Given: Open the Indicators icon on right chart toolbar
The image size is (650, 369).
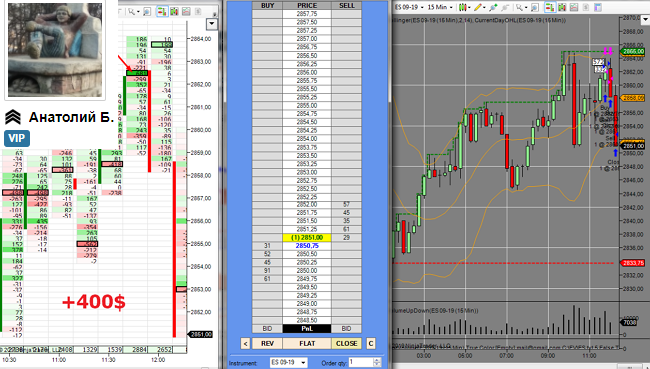Looking at the screenshot, I should coord(574,7).
